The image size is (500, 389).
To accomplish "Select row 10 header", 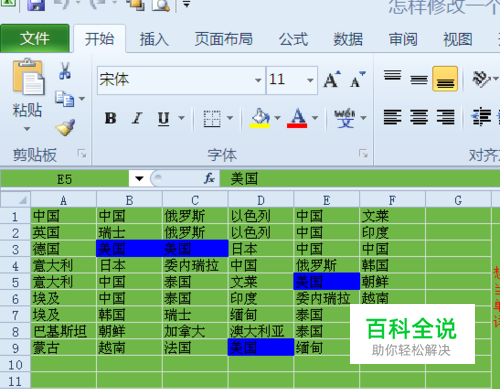I will [x=15, y=365].
